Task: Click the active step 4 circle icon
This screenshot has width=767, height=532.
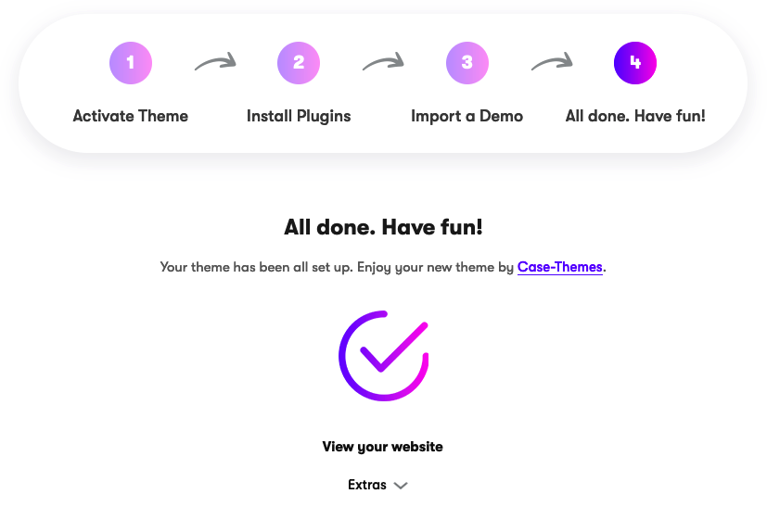Action: [635, 63]
